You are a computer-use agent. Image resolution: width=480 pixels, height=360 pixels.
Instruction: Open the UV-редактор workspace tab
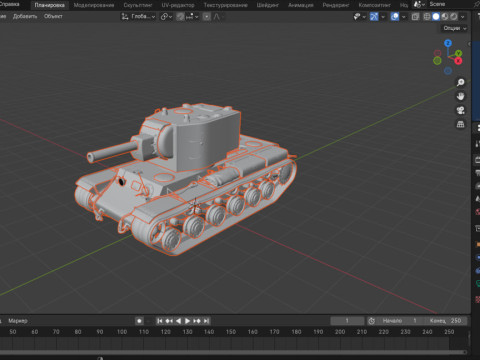[x=178, y=5]
